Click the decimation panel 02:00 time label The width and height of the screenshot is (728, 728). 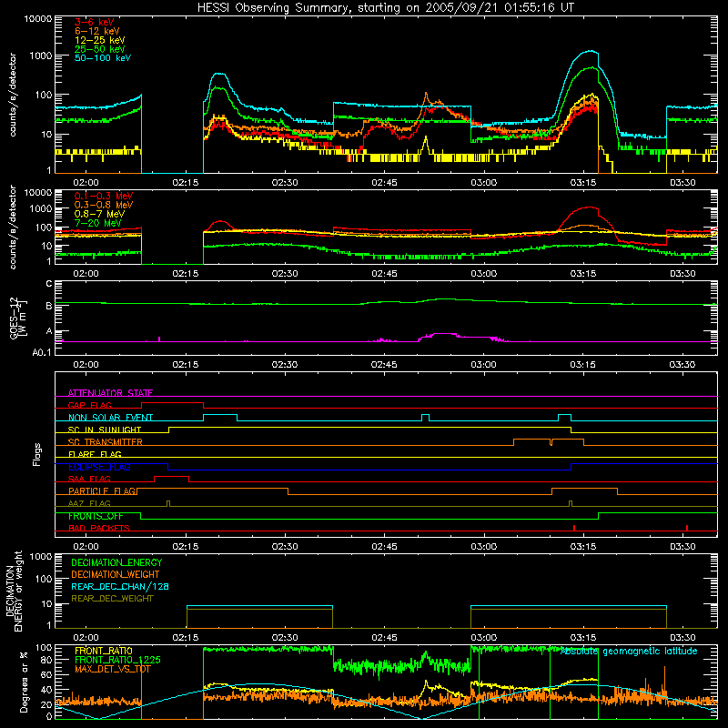tap(86, 638)
